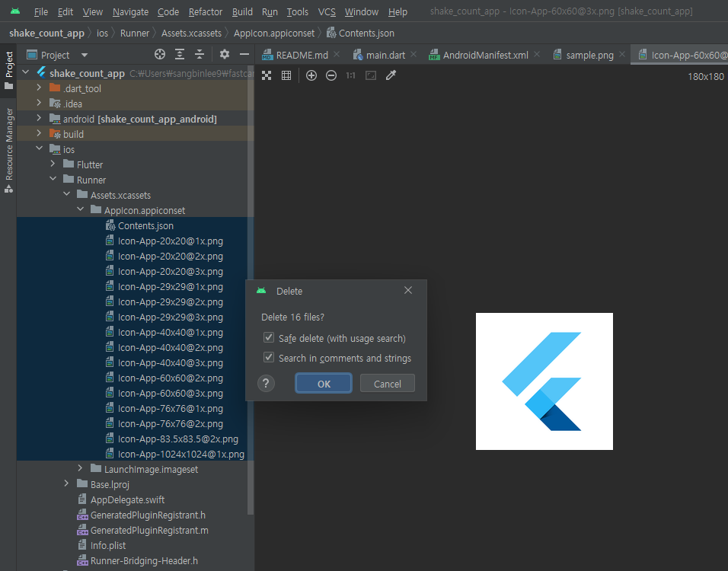Close the README.md tab

[x=337, y=55]
